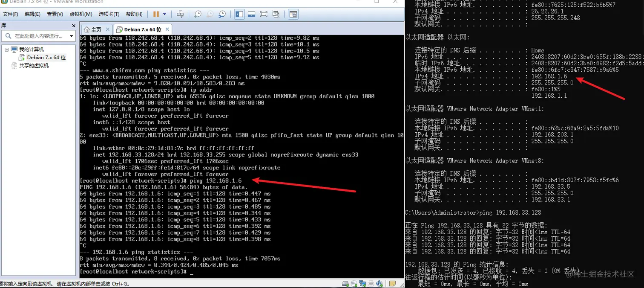Click the VMware Workstation title bar app icon
The height and width of the screenshot is (288, 644).
point(3,2)
